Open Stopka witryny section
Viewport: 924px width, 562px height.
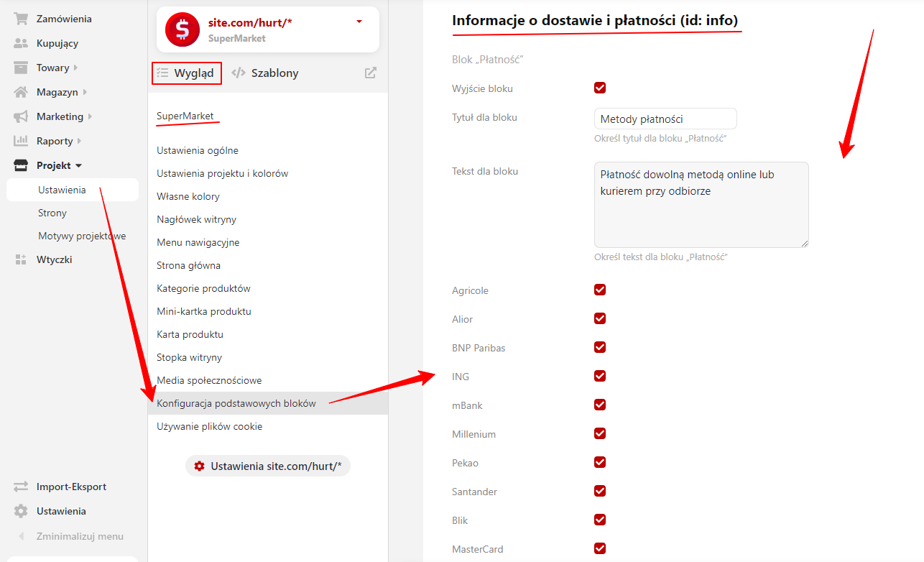point(190,357)
